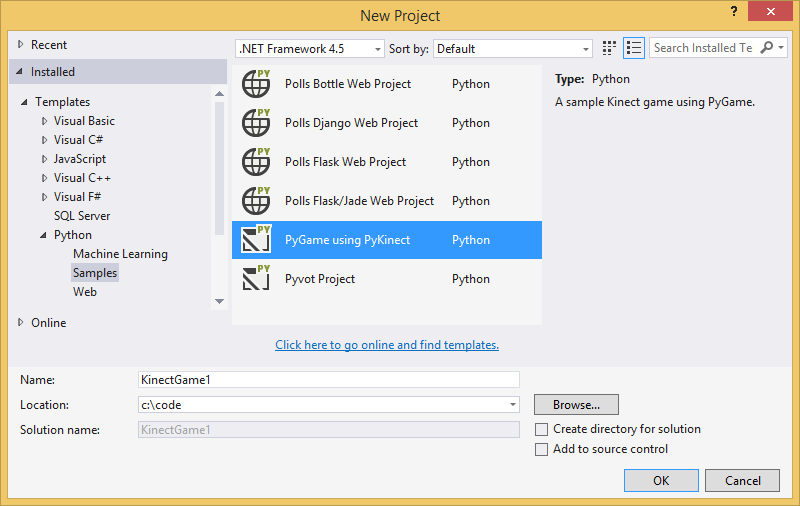
Task: Expand the Online section
Action: pos(22,323)
